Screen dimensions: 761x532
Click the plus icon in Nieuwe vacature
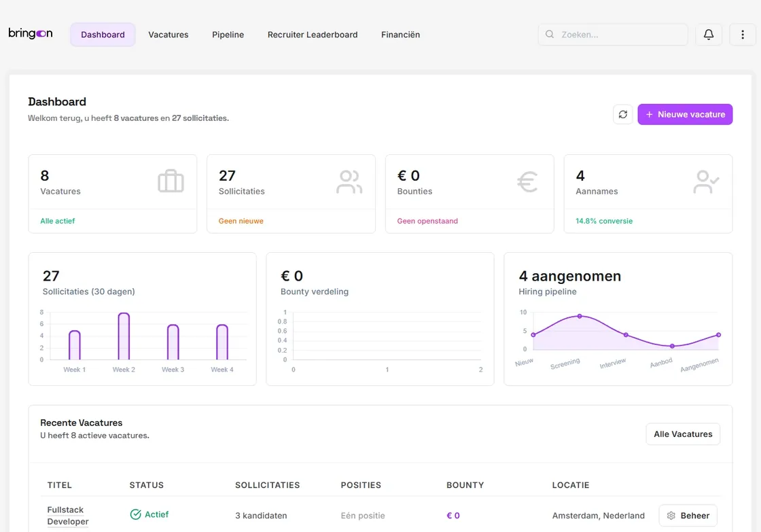pyautogui.click(x=650, y=115)
